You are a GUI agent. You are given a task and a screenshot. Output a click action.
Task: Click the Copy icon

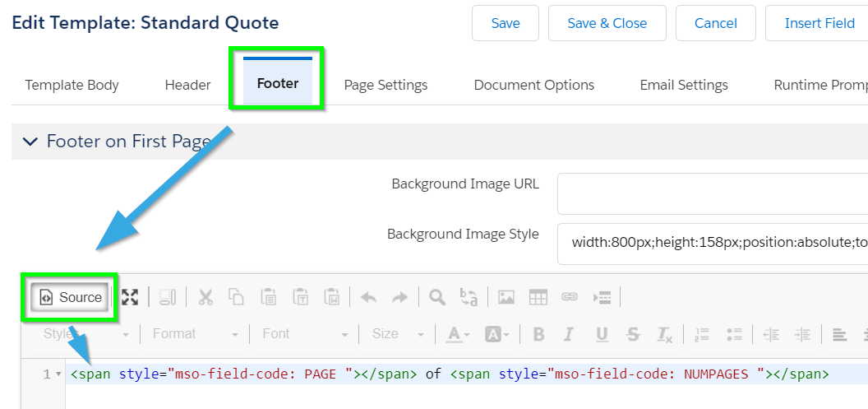point(237,298)
